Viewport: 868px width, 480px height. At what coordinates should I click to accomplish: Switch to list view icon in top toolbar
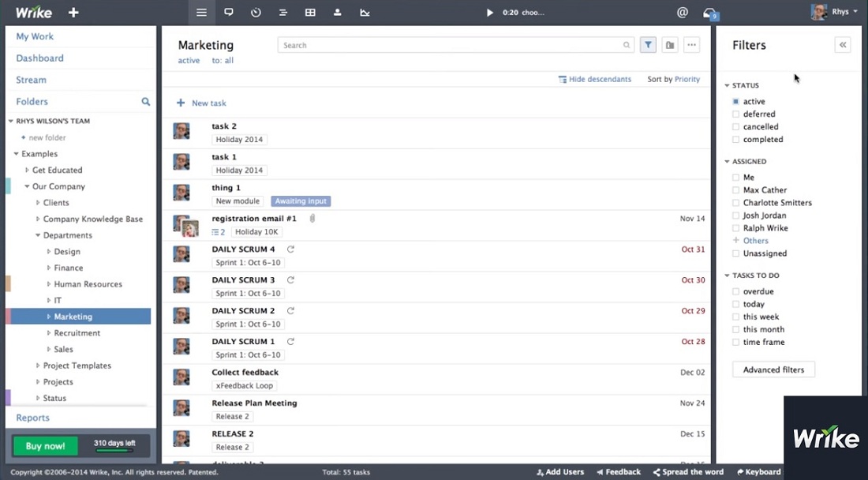coord(201,13)
